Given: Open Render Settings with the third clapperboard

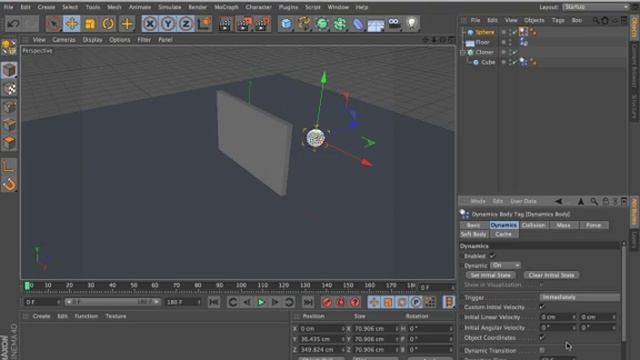Looking at the screenshot, I should point(262,24).
